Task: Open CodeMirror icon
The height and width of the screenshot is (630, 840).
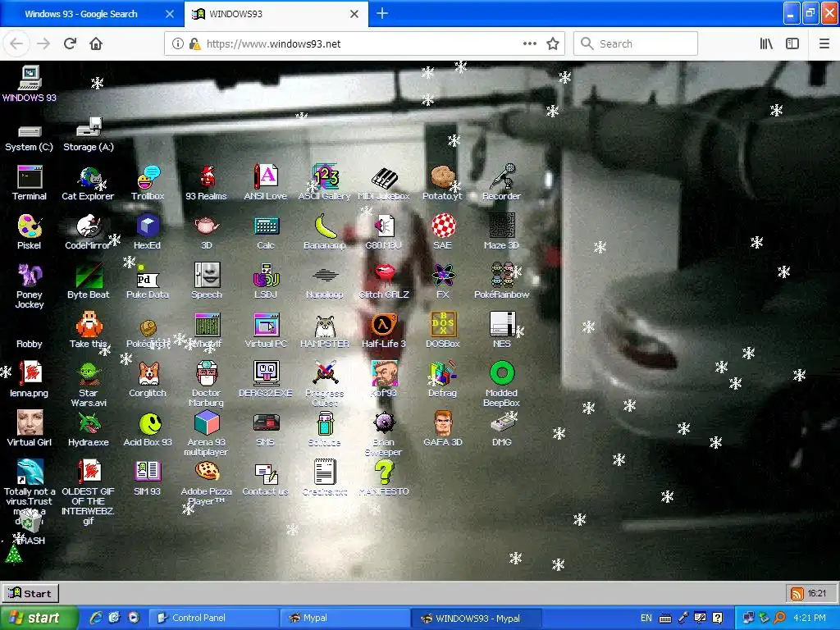Action: click(88, 232)
